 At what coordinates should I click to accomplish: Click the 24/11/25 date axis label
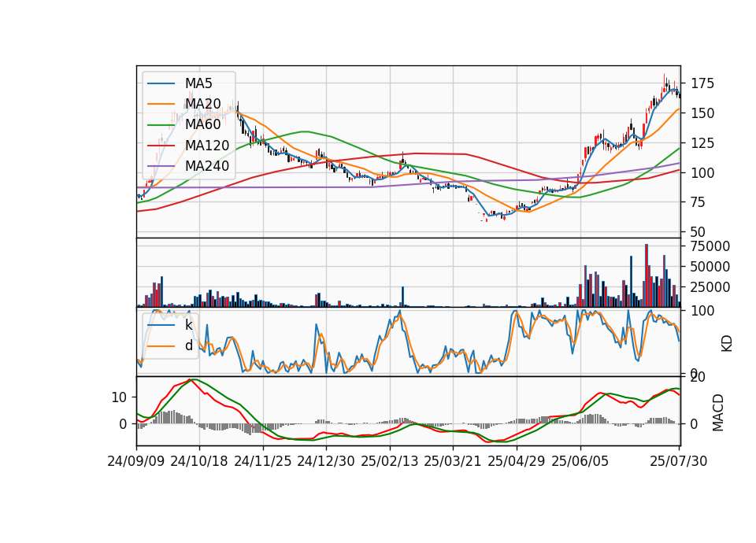263,461
